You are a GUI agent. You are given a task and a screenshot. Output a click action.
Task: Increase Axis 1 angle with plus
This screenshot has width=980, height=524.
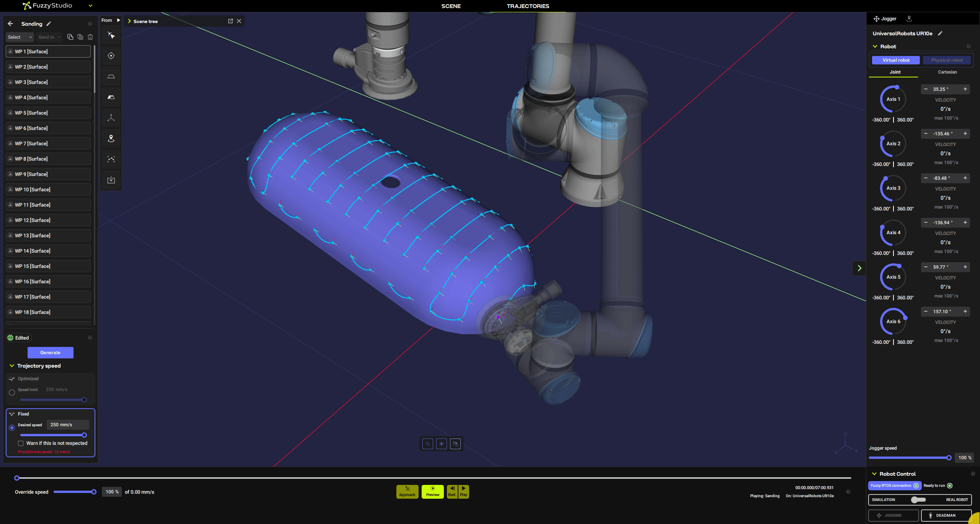[965, 89]
